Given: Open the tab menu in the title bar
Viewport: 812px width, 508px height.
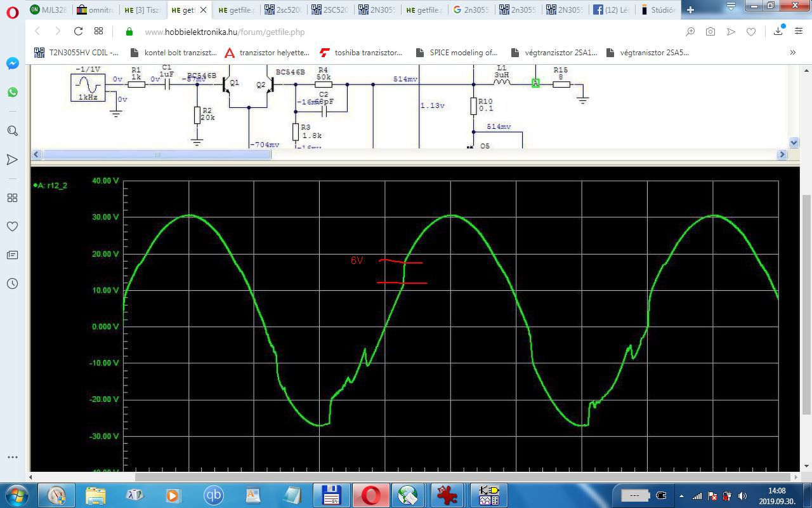Looking at the screenshot, I should [x=731, y=6].
